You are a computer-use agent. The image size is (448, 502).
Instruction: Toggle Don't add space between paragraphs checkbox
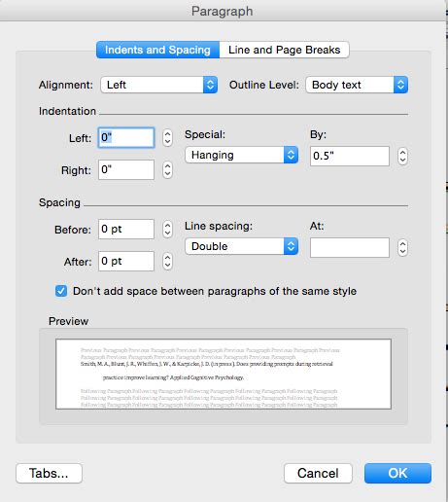click(61, 291)
